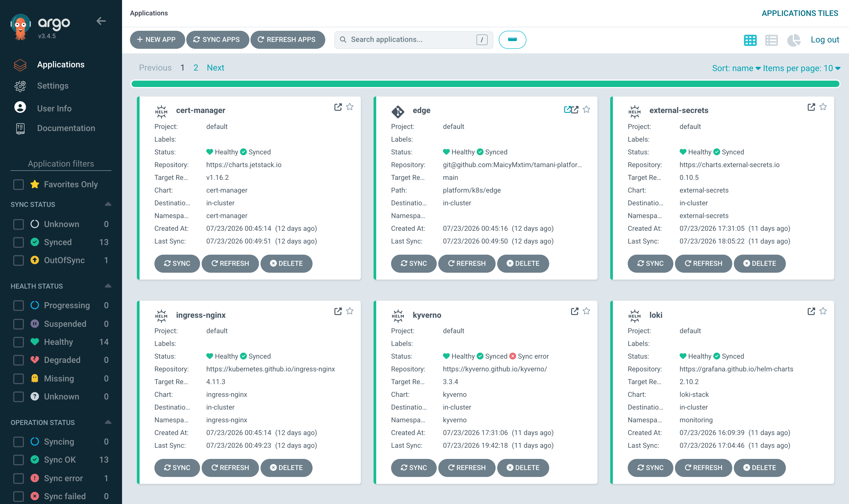Click the Helm icon on cert-manager card
The width and height of the screenshot is (849, 504).
(161, 111)
